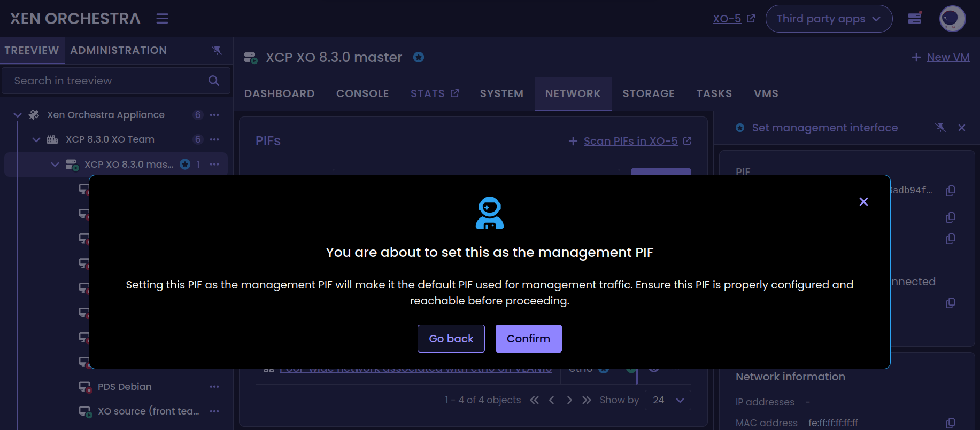This screenshot has width=980, height=430.
Task: Open more options for XCP XO 8.3.0 mas... row
Action: pyautogui.click(x=214, y=165)
